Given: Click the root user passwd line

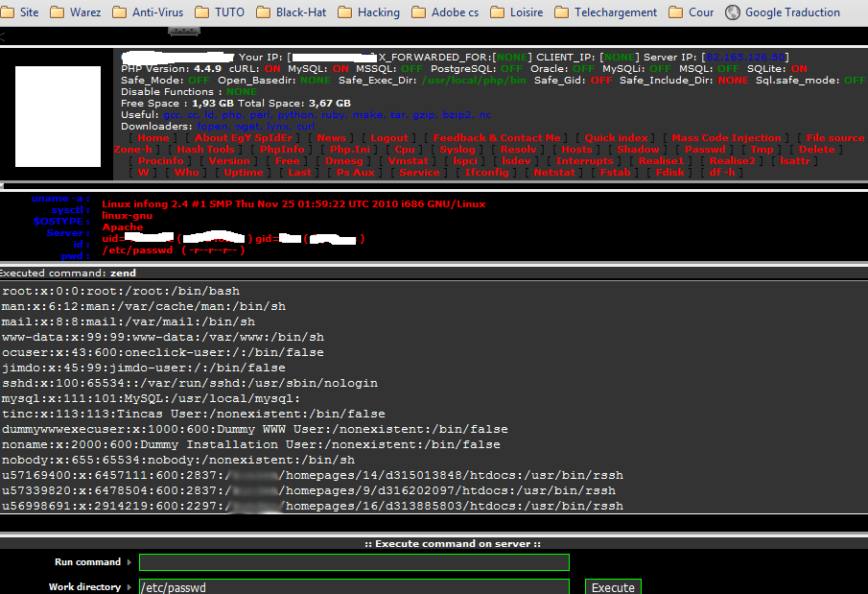Looking at the screenshot, I should pyautogui.click(x=121, y=291).
